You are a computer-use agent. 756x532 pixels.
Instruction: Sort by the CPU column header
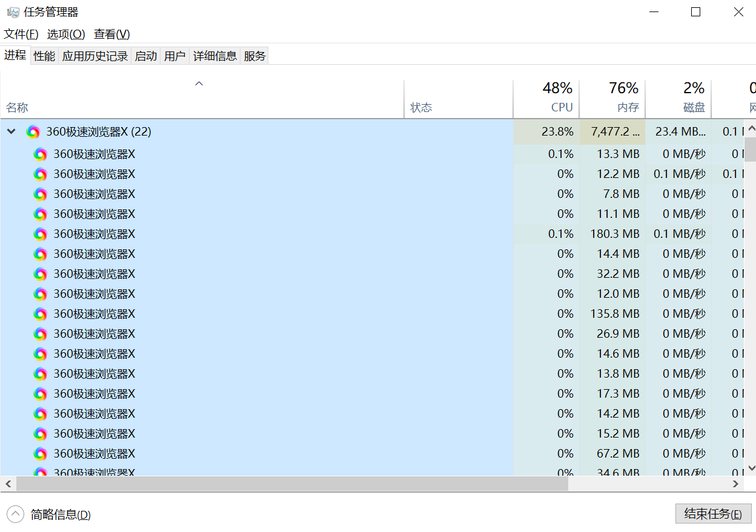tap(546, 98)
